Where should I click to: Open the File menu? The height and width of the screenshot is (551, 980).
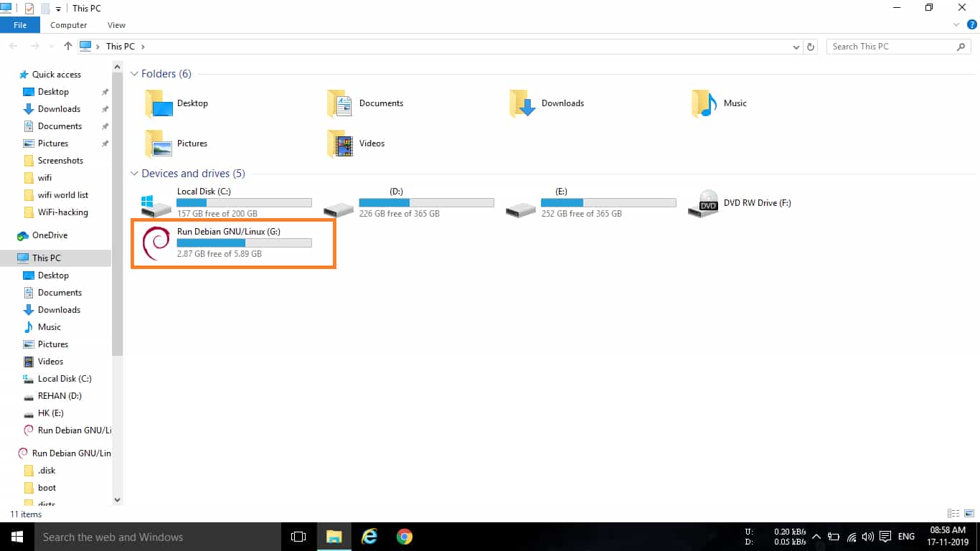20,25
